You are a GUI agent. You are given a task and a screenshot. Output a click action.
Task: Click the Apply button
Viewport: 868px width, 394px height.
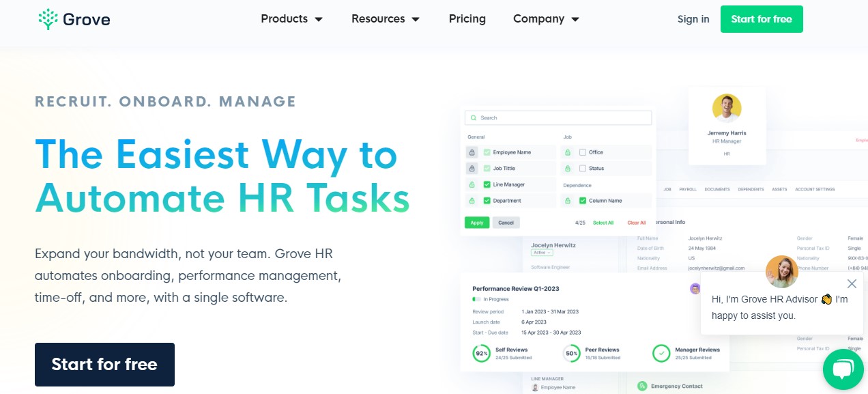coord(477,223)
